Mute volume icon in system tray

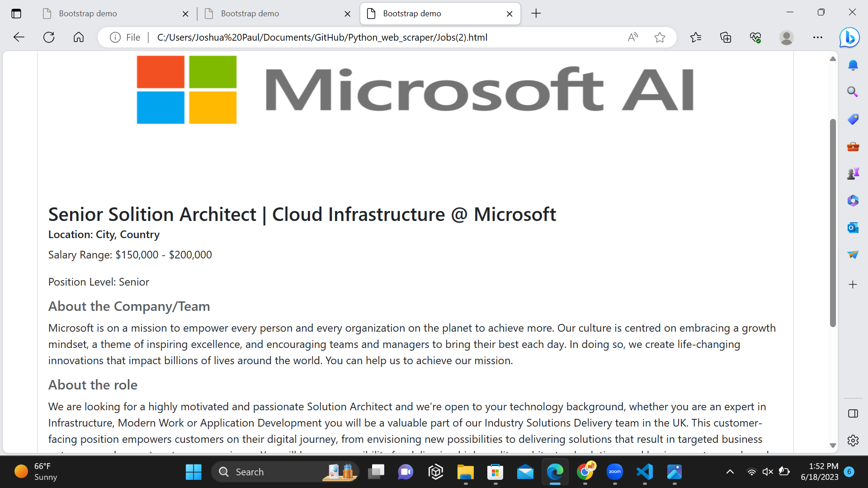tap(768, 472)
